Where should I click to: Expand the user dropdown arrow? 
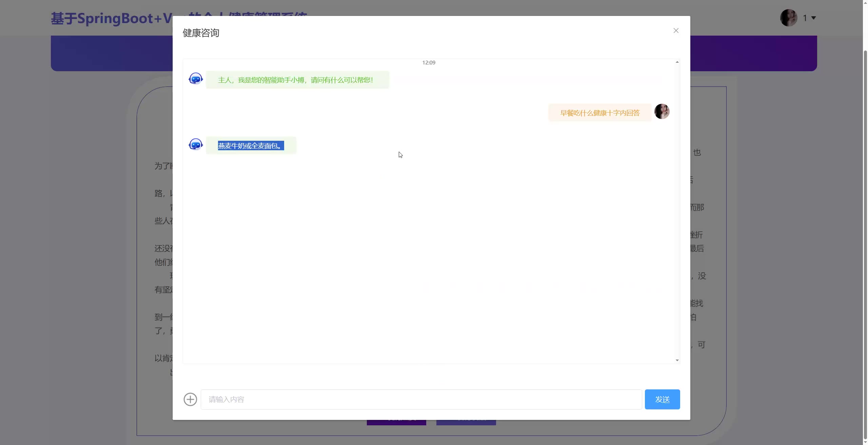pyautogui.click(x=813, y=18)
